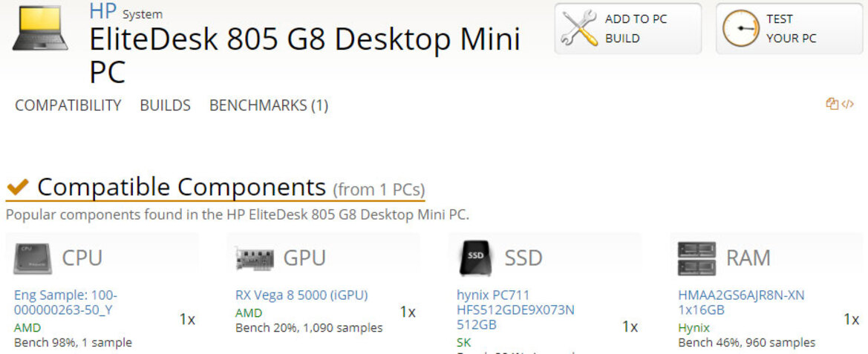Click the CPU section heading
This screenshot has width=868, height=354.
click(82, 258)
